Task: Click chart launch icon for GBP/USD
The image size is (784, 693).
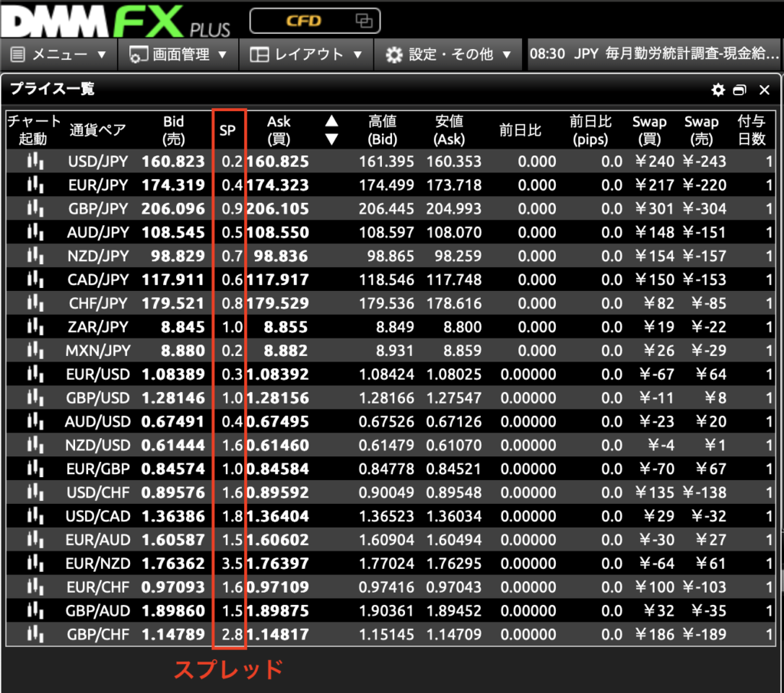Action: [34, 398]
